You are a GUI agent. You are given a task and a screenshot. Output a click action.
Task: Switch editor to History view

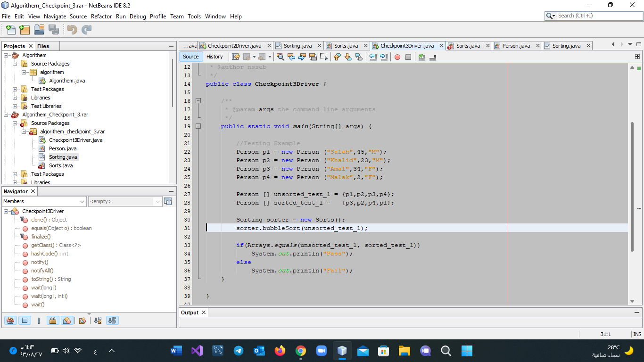215,57
